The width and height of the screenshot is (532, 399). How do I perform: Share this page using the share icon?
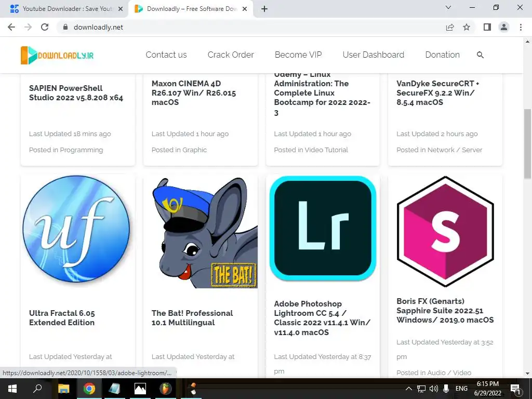(450, 27)
